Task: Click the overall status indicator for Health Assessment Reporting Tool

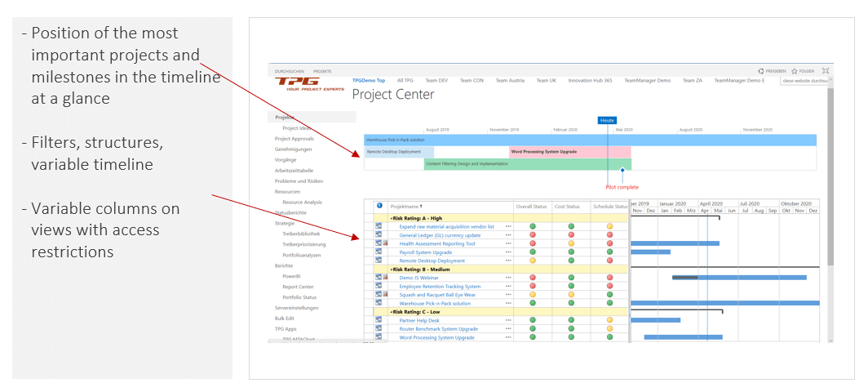Action: [x=533, y=243]
